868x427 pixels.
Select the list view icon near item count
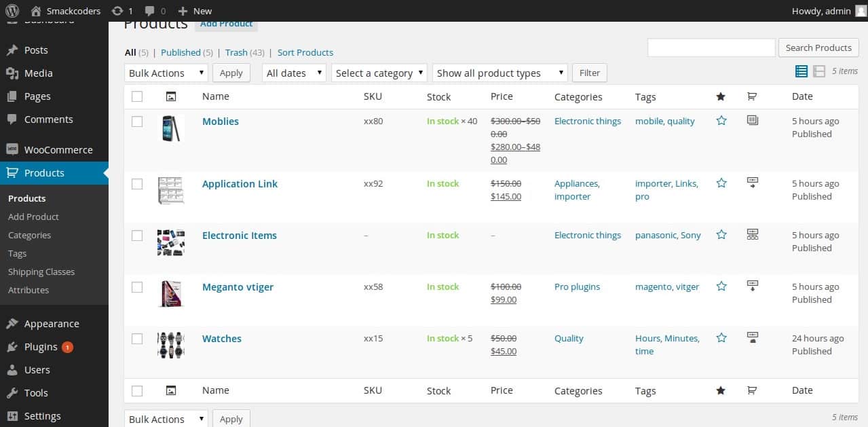[x=801, y=71]
